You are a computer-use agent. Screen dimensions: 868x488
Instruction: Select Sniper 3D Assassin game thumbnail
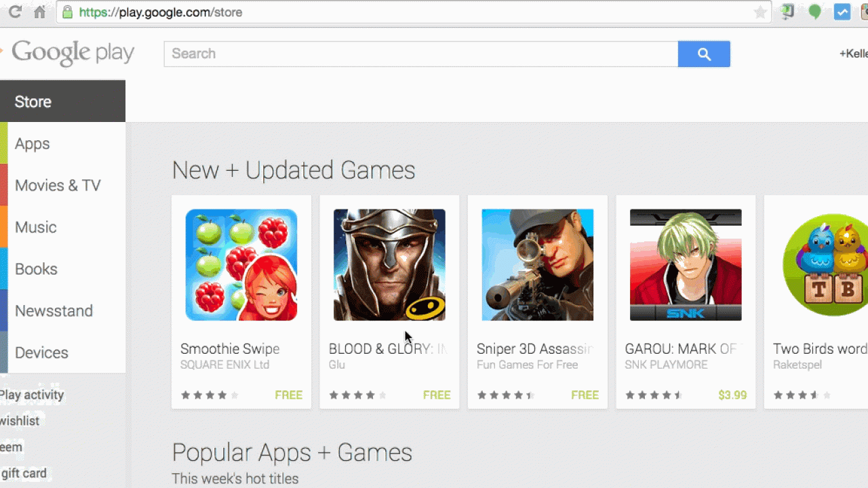(x=538, y=265)
